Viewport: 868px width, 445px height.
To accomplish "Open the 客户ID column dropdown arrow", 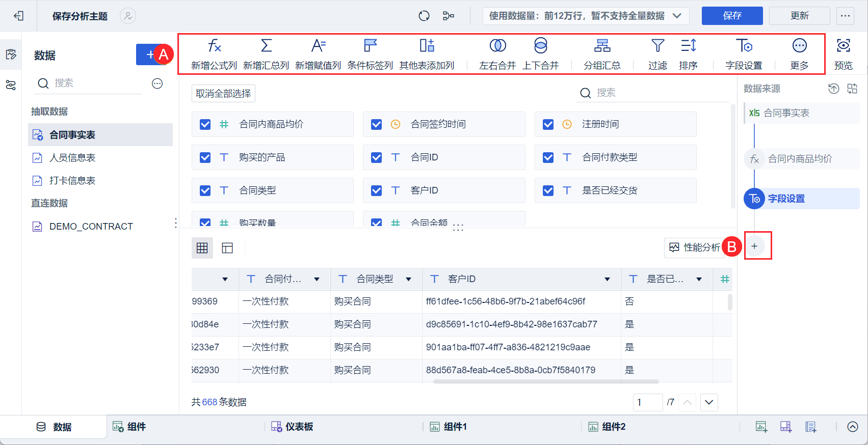I will pyautogui.click(x=607, y=279).
